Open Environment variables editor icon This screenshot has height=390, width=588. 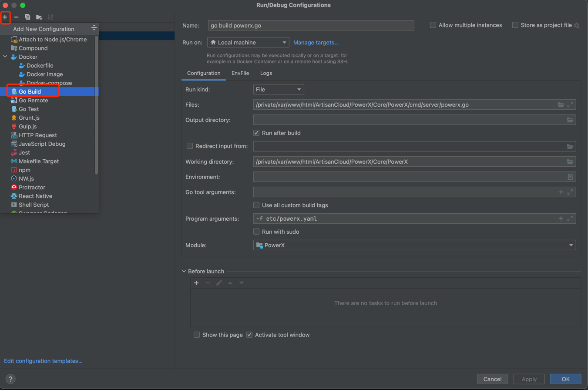[x=570, y=177]
